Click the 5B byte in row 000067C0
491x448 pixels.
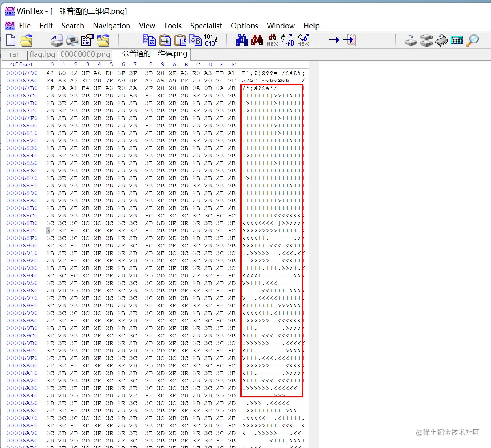[x=133, y=96]
